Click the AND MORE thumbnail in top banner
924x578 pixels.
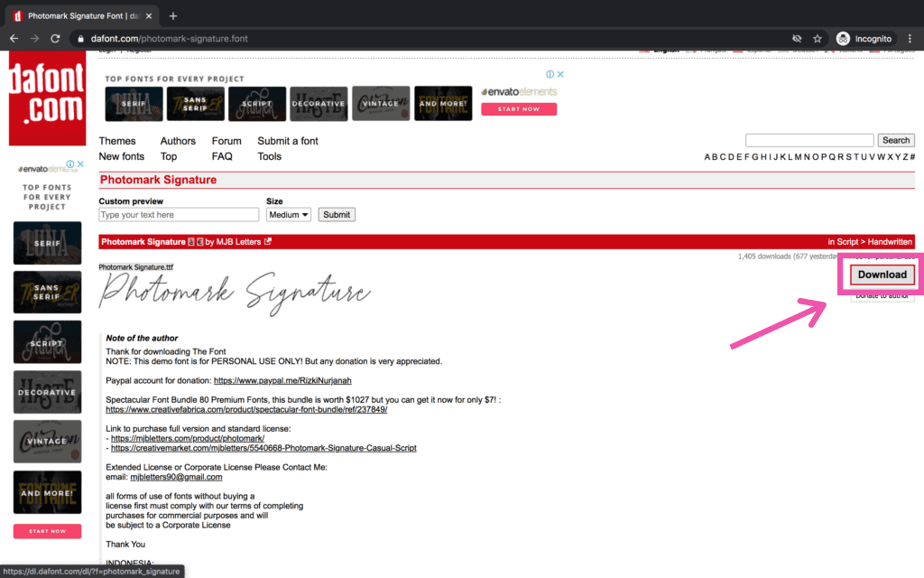pyautogui.click(x=443, y=104)
